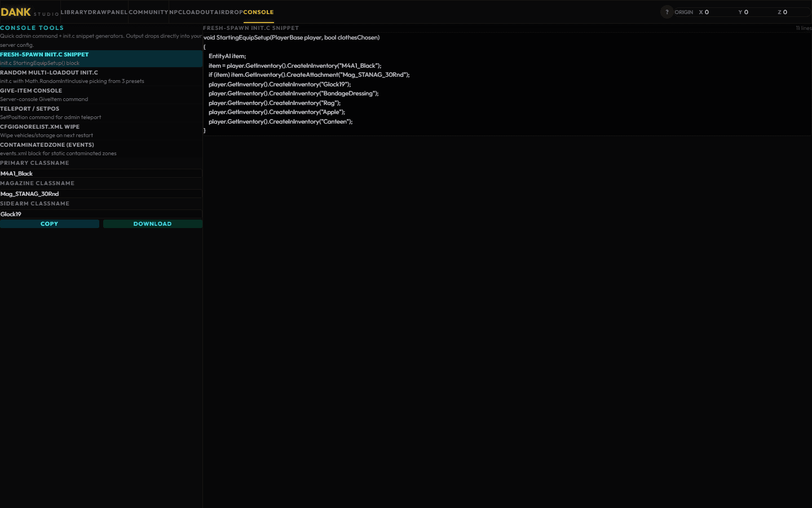Copy the generated snippet
Screen dimensions: 812x508
[x=50, y=224]
